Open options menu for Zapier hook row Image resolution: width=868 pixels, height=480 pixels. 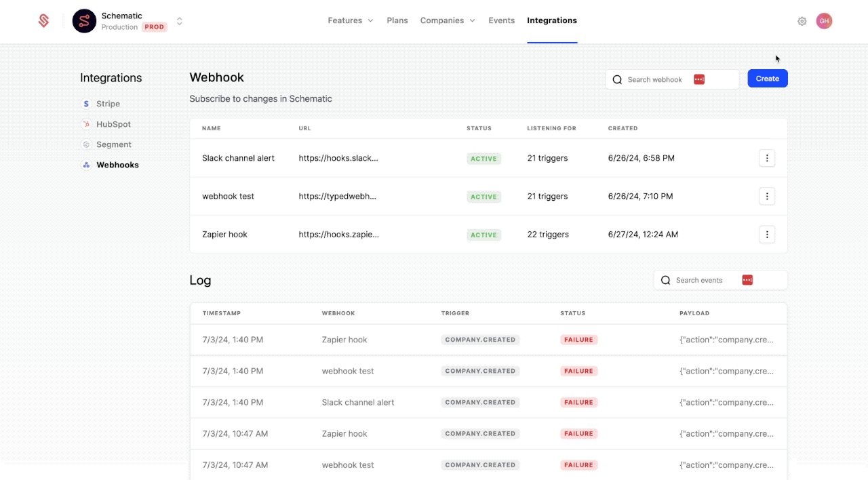click(767, 235)
